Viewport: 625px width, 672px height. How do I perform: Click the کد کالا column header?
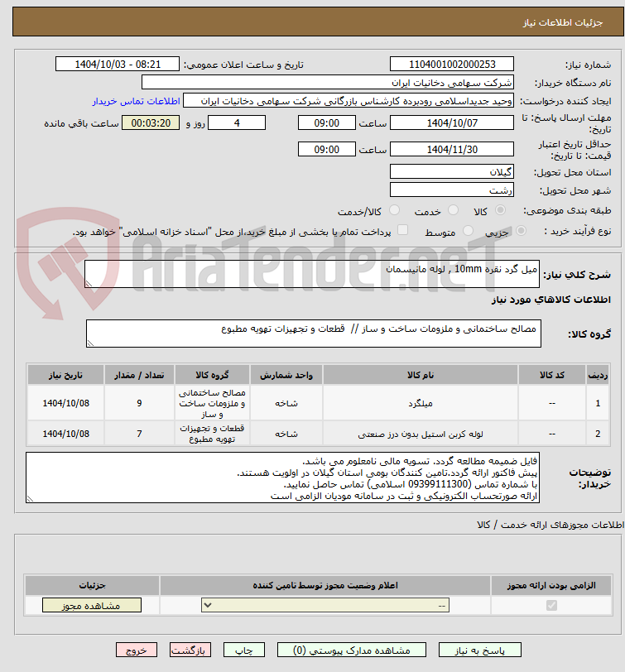pyautogui.click(x=552, y=375)
